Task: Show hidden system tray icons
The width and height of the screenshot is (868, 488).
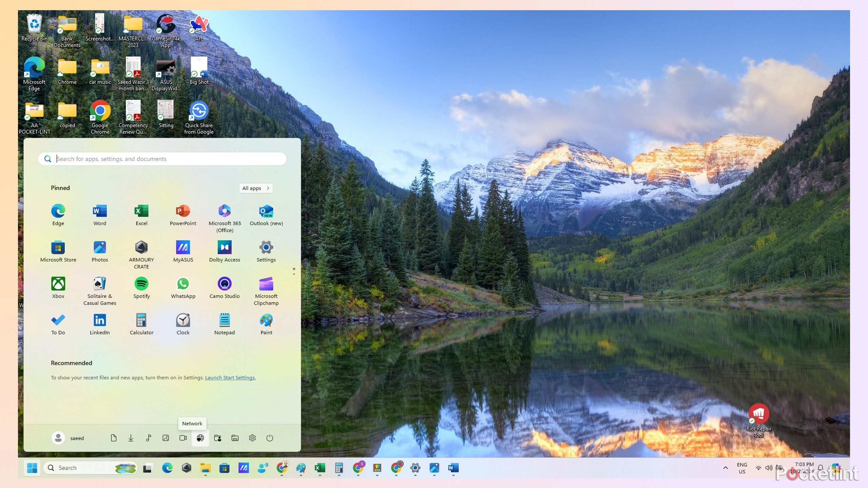Action: [725, 468]
